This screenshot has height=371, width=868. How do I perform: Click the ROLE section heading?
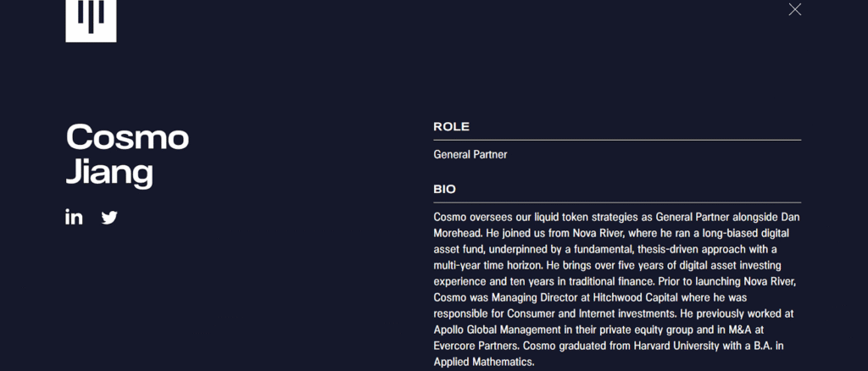click(451, 126)
